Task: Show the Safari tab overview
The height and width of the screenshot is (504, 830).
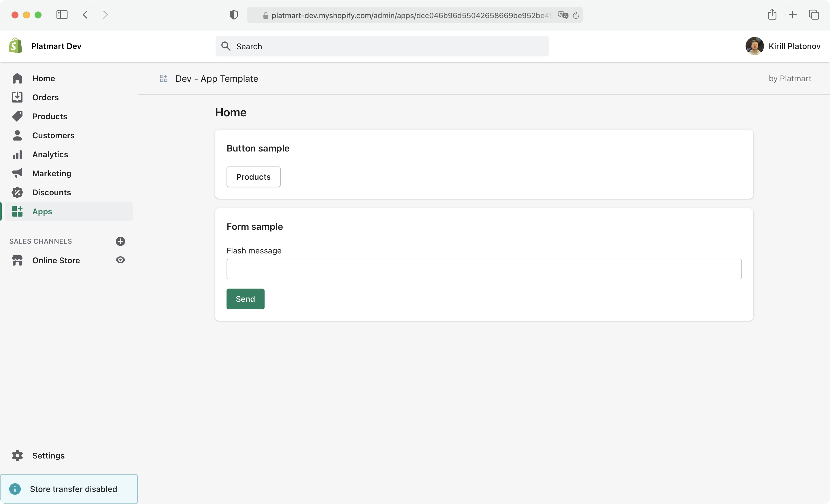Action: [x=814, y=15]
